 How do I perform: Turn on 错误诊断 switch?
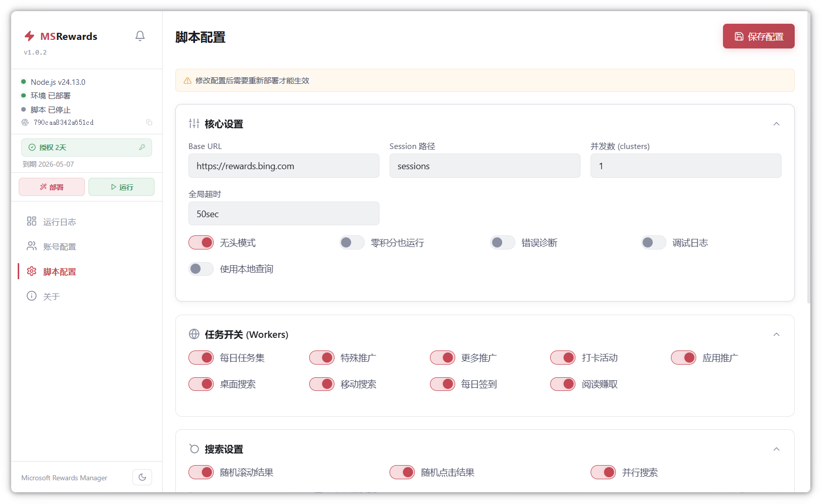tap(503, 242)
